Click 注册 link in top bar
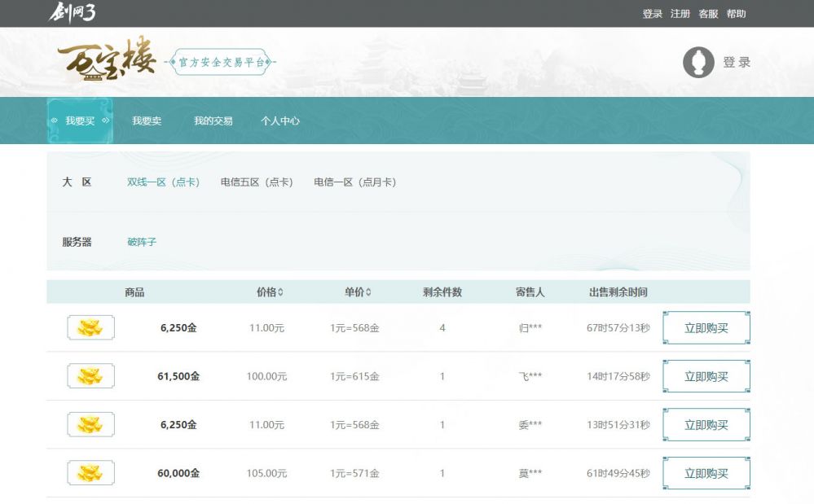The image size is (814, 504). 680,14
